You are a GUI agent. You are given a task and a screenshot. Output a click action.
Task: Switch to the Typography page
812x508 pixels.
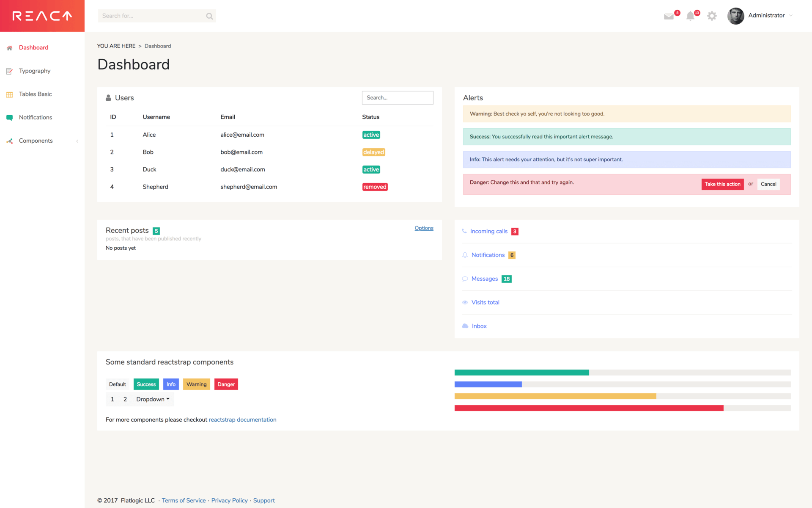click(x=35, y=71)
